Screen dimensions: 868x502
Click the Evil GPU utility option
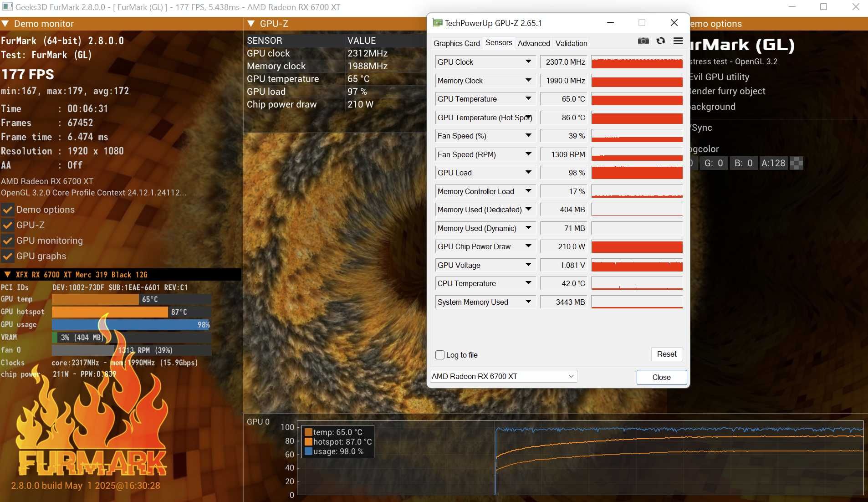click(719, 77)
